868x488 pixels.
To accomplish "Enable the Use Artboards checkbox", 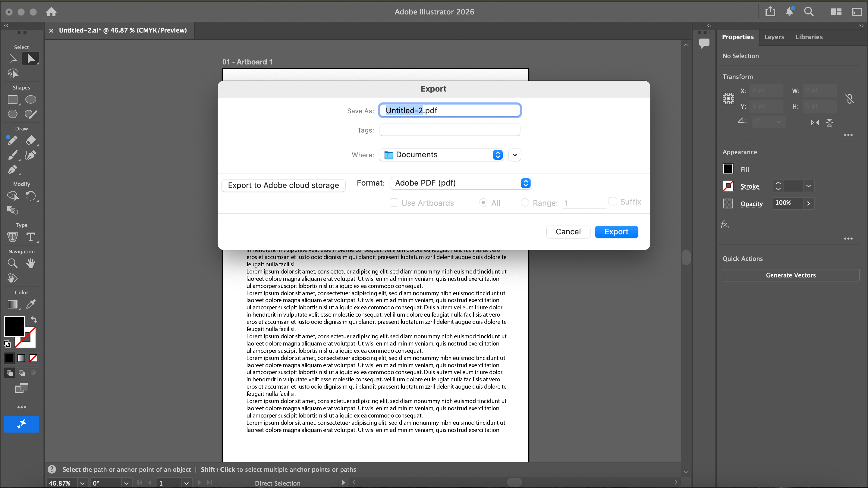I will coord(394,203).
